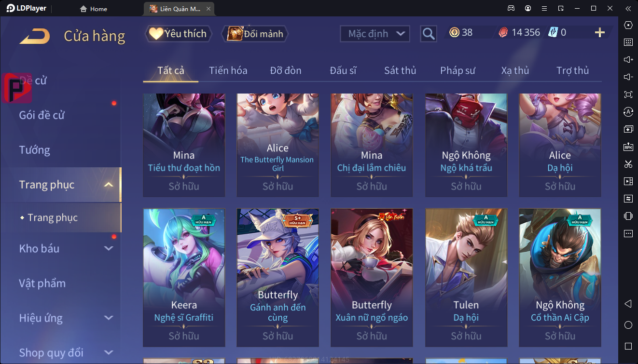Select the Sát thủ category tab
Viewport: 638px width, 364px height.
400,70
